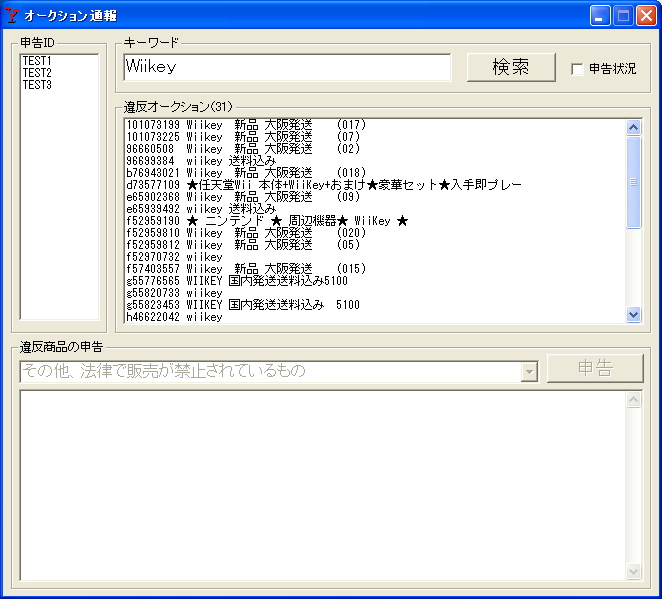Select auction row f52959812 Wiikey (05)
This screenshot has width=662, height=599.
(375, 245)
